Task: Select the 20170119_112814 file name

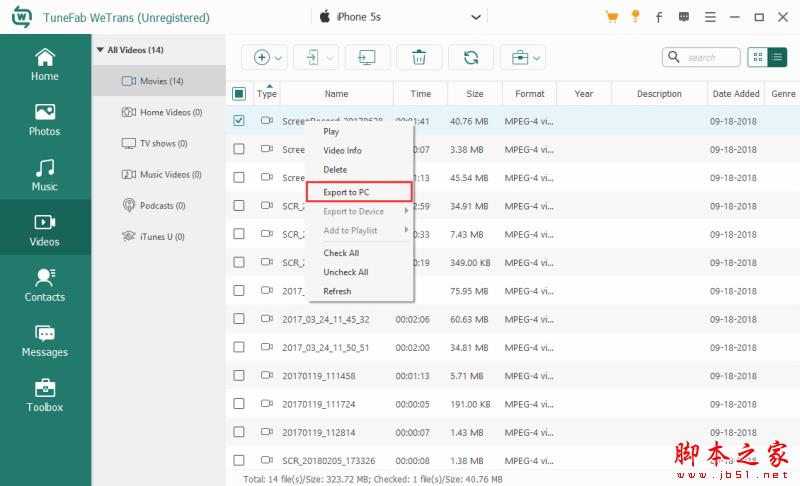Action: (x=319, y=432)
